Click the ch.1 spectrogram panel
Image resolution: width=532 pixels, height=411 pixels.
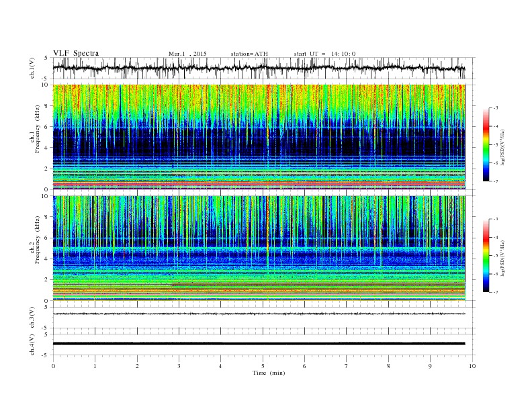pyautogui.click(x=259, y=137)
